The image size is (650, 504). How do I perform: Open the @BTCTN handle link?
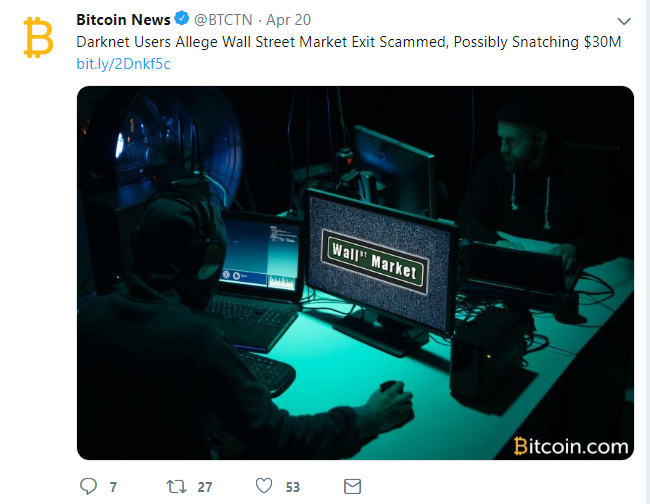click(x=223, y=19)
